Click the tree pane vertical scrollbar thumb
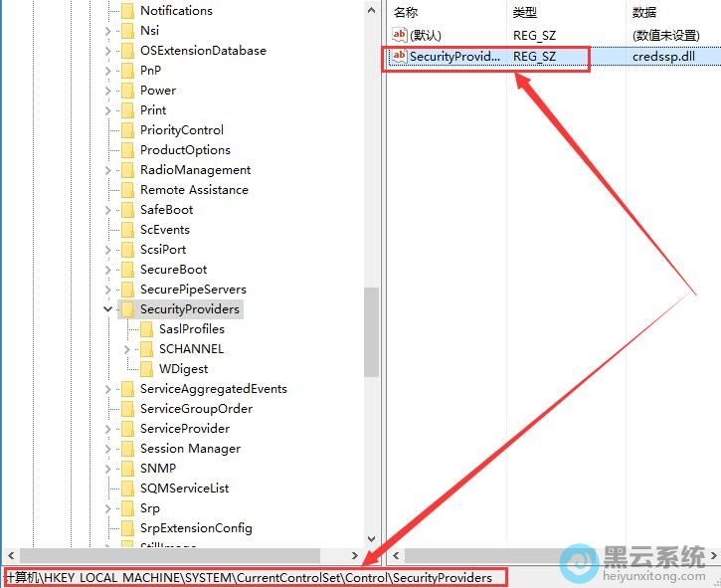 pos(371,331)
